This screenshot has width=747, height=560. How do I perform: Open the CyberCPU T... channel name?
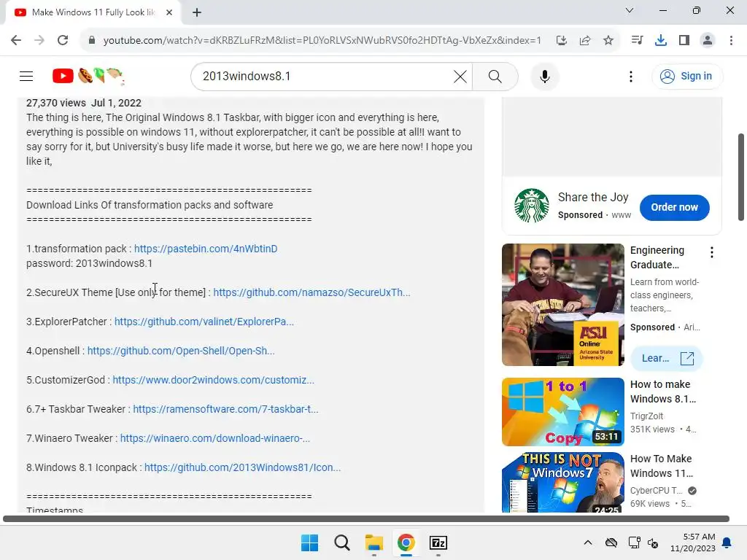(656, 491)
